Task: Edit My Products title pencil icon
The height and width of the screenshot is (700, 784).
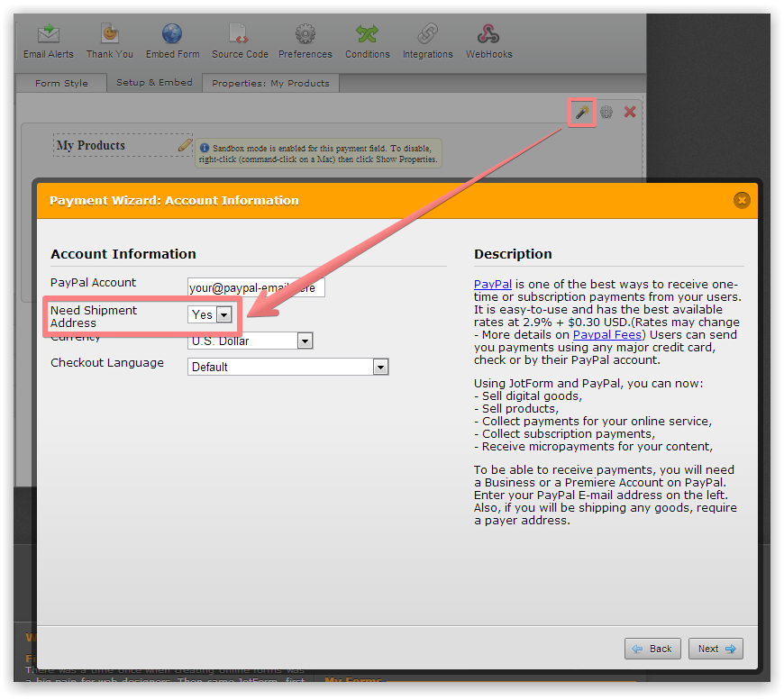Action: (x=185, y=146)
